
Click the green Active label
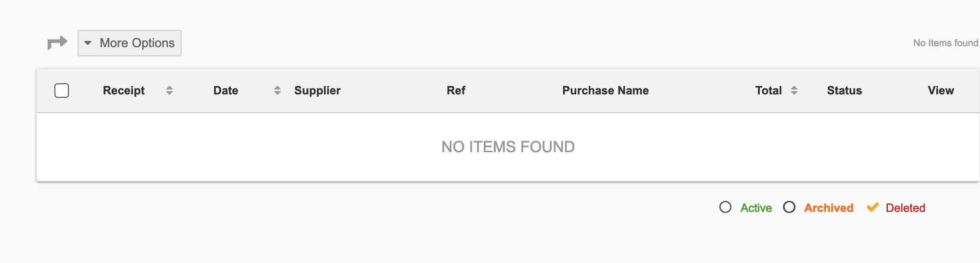click(756, 208)
